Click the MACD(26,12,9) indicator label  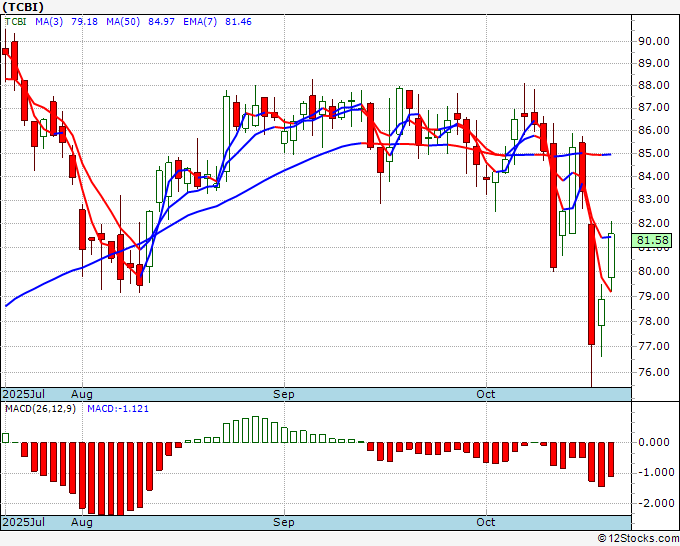point(40,409)
